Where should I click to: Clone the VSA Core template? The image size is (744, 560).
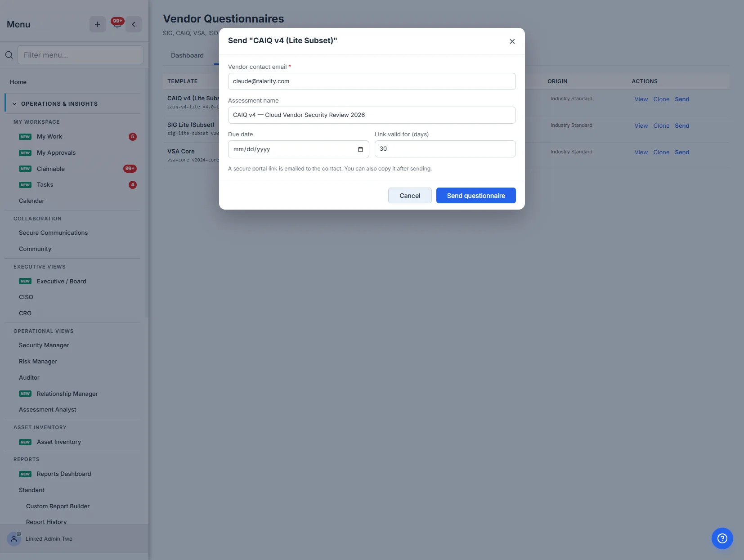(x=661, y=152)
